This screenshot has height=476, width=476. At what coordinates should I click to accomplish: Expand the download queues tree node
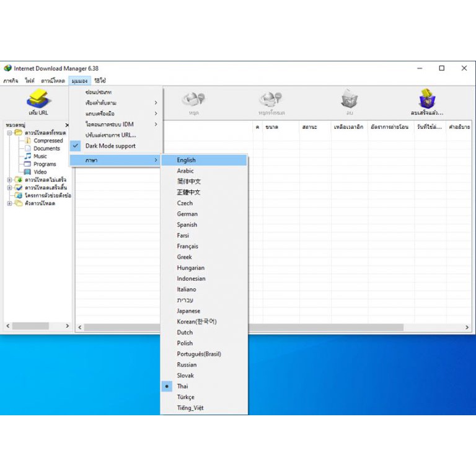[9, 203]
